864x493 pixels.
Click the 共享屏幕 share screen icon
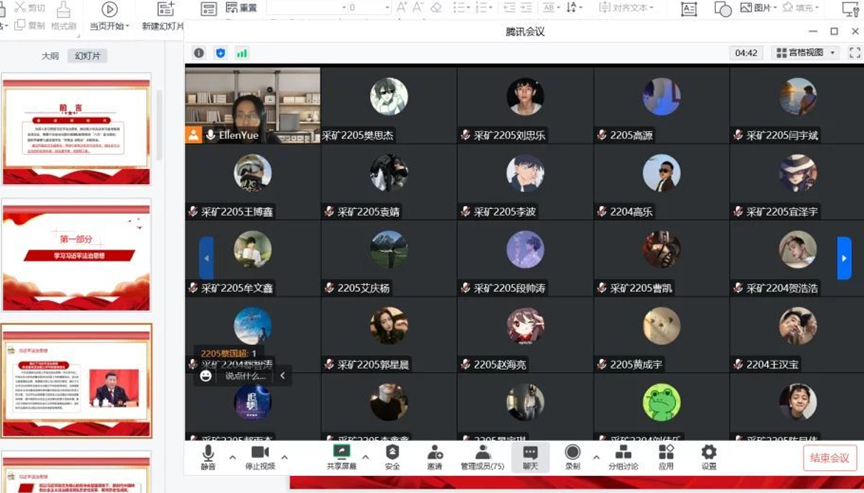[x=341, y=456]
